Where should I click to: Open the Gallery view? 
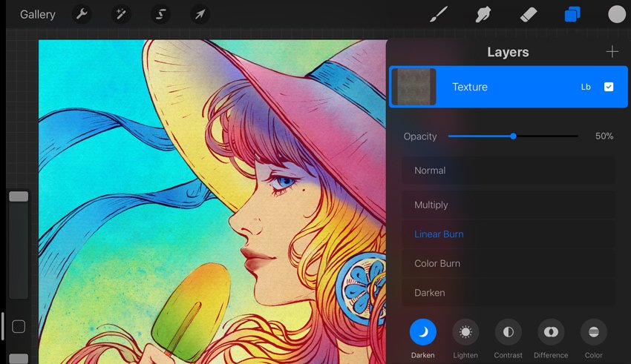[37, 15]
